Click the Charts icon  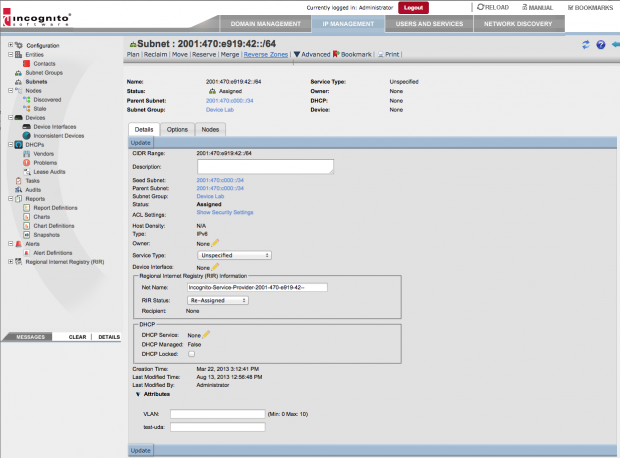tap(26, 217)
